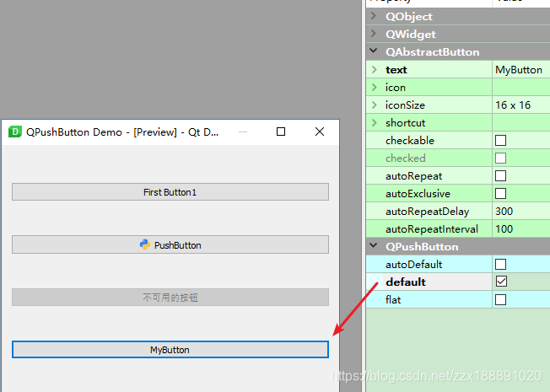Select the flat property name
550x392 pixels.
point(393,300)
